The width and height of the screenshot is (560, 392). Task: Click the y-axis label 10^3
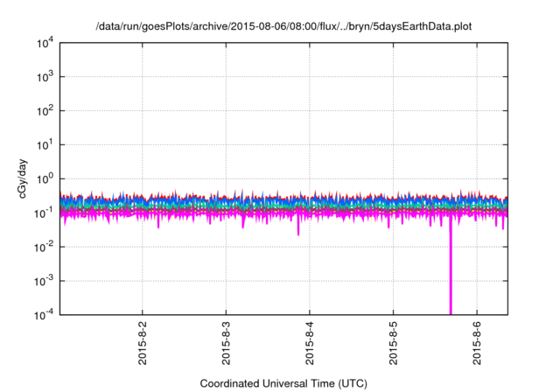pos(45,77)
